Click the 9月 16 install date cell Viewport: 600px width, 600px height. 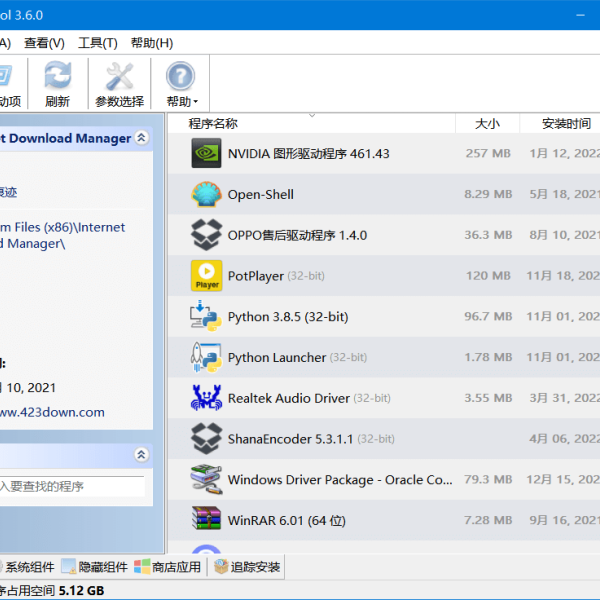[564, 520]
